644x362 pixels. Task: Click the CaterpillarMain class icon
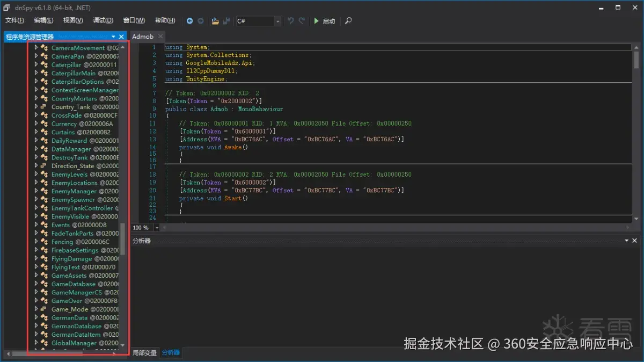[x=45, y=73]
